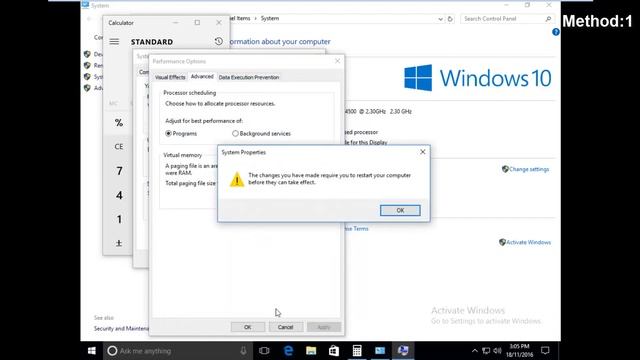Open the Data Execution Prevention tab
Viewport: 640px width, 360px height.
click(249, 77)
